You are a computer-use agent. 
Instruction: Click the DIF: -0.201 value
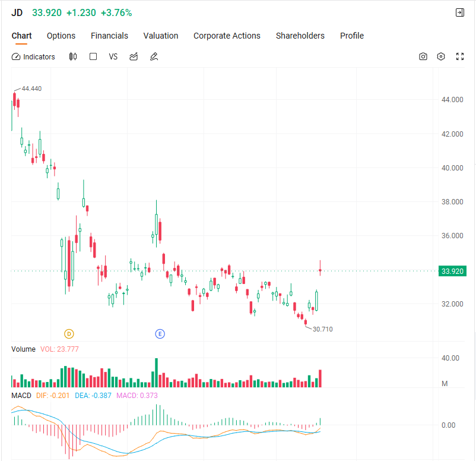click(53, 396)
